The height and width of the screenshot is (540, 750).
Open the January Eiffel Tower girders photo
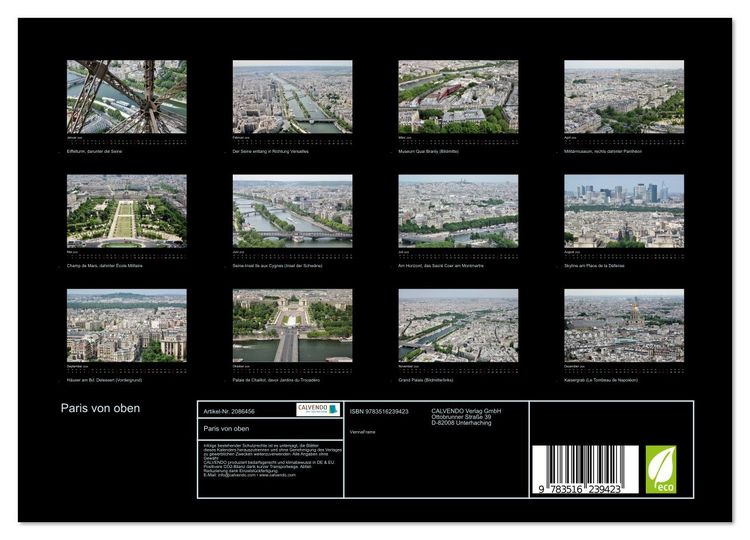pos(127,97)
